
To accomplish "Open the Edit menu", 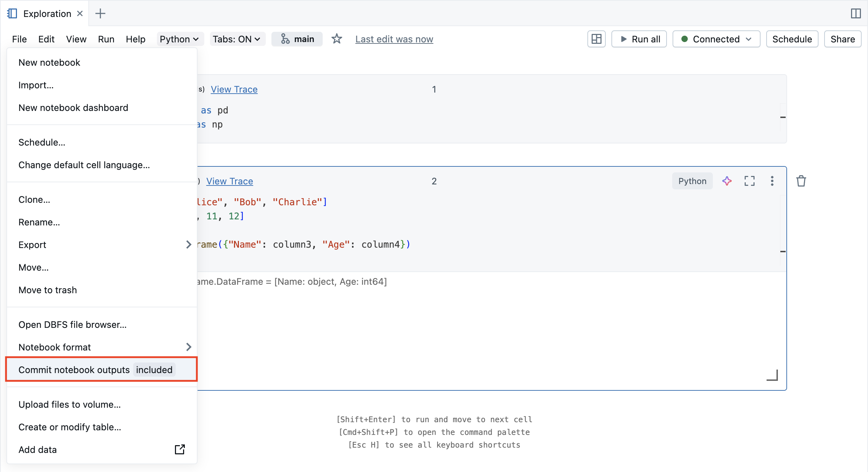I will (46, 39).
